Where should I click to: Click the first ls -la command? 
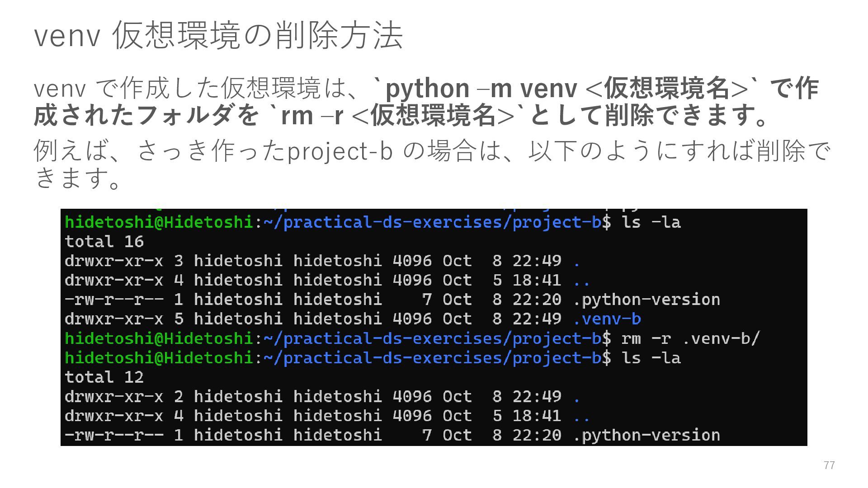(x=651, y=222)
